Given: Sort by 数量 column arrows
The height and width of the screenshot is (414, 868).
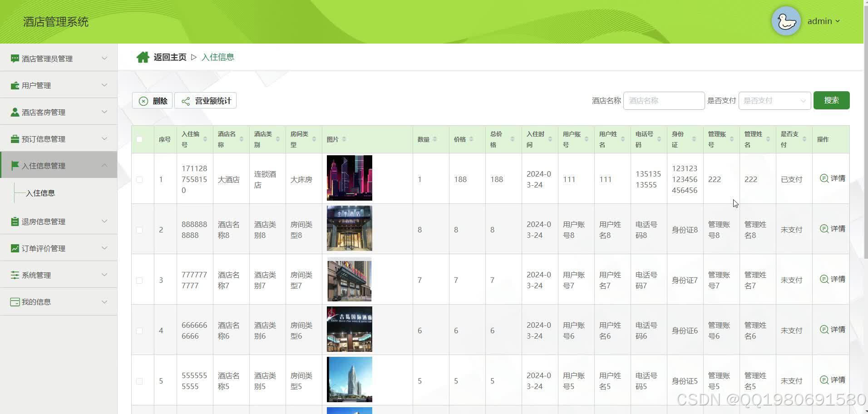Looking at the screenshot, I should tap(435, 139).
